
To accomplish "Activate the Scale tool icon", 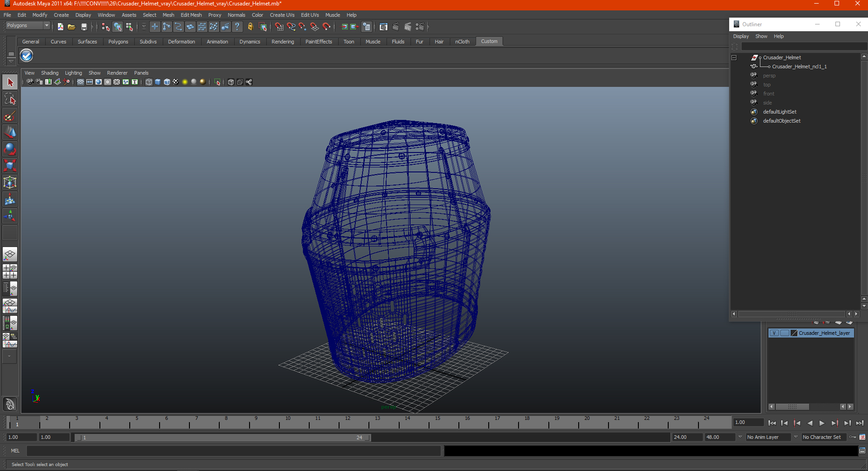I will [x=10, y=166].
